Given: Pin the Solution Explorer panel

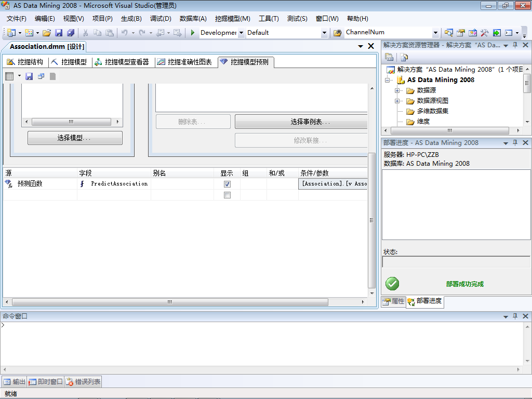Looking at the screenshot, I should click(515, 45).
